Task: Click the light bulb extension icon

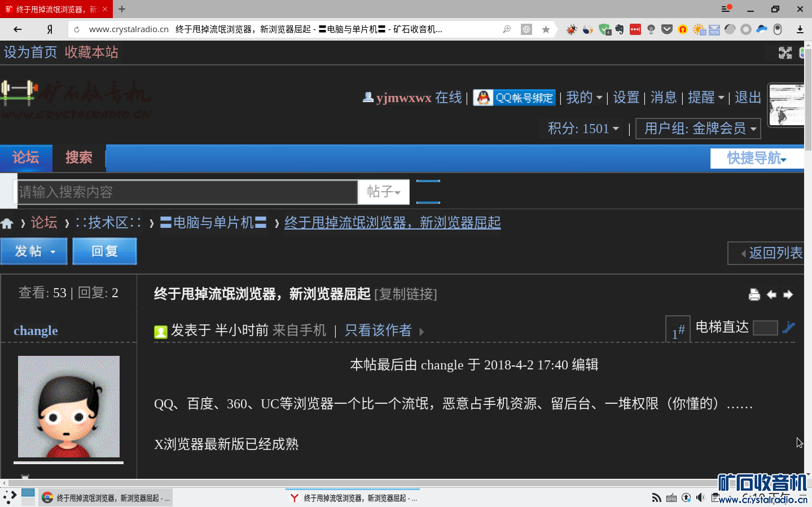Action: [x=651, y=29]
